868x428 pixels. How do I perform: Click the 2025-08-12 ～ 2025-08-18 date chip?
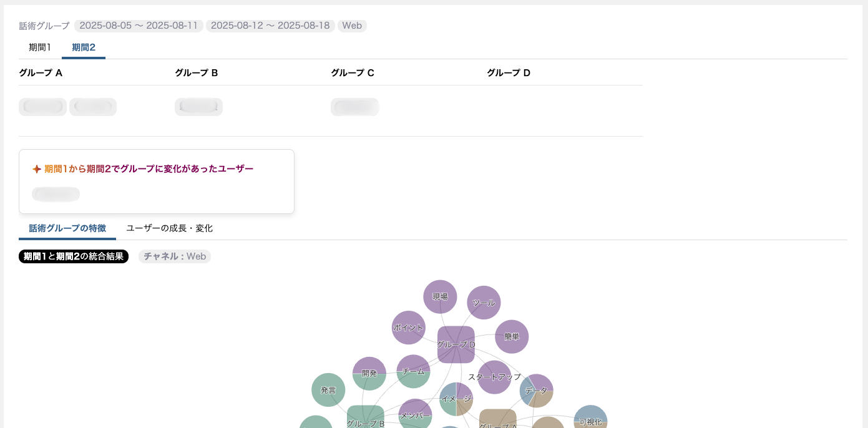click(270, 26)
